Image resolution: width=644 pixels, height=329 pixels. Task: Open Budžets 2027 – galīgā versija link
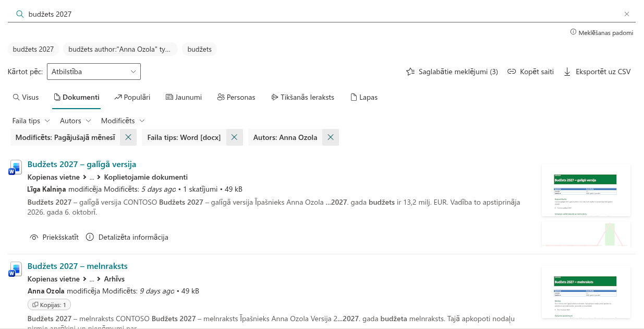(x=82, y=164)
